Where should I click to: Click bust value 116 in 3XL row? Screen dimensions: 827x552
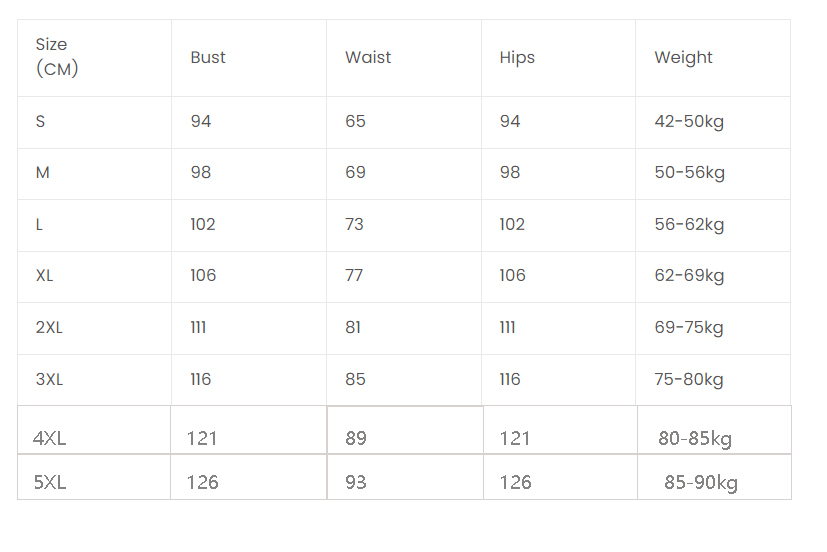point(201,379)
